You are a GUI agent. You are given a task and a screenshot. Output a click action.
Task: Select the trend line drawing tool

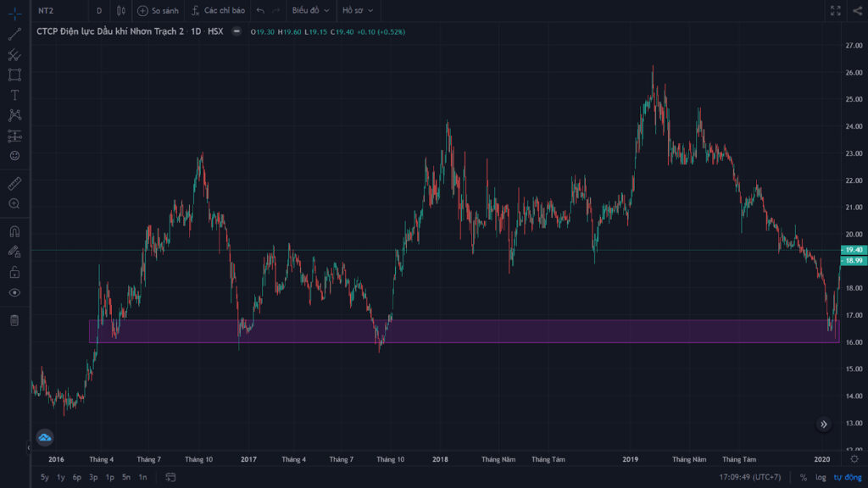15,34
